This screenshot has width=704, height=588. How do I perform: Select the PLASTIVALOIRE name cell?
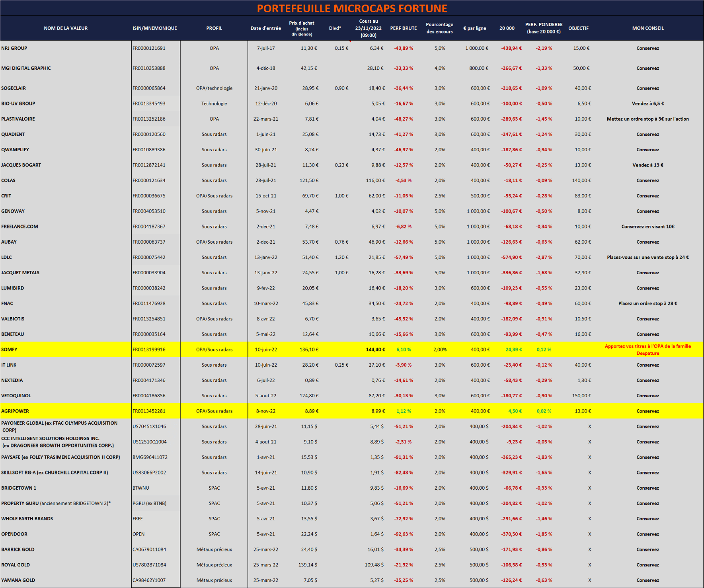coord(18,119)
